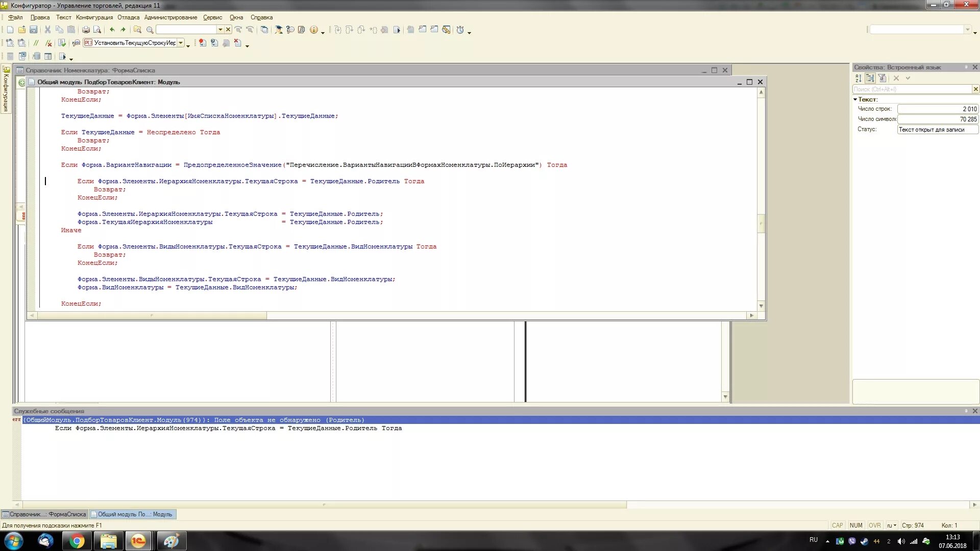Click the add comment slashes icon
The height and width of the screenshot is (551, 980).
click(x=35, y=43)
